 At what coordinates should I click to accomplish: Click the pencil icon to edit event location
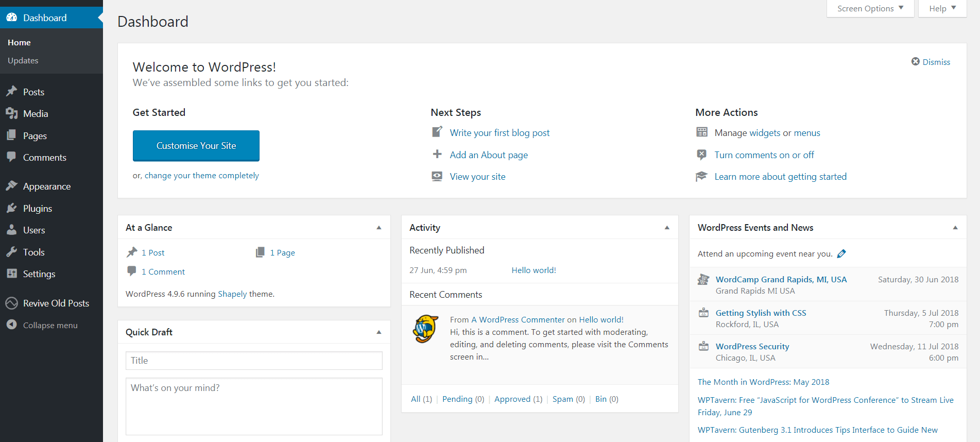(x=841, y=253)
